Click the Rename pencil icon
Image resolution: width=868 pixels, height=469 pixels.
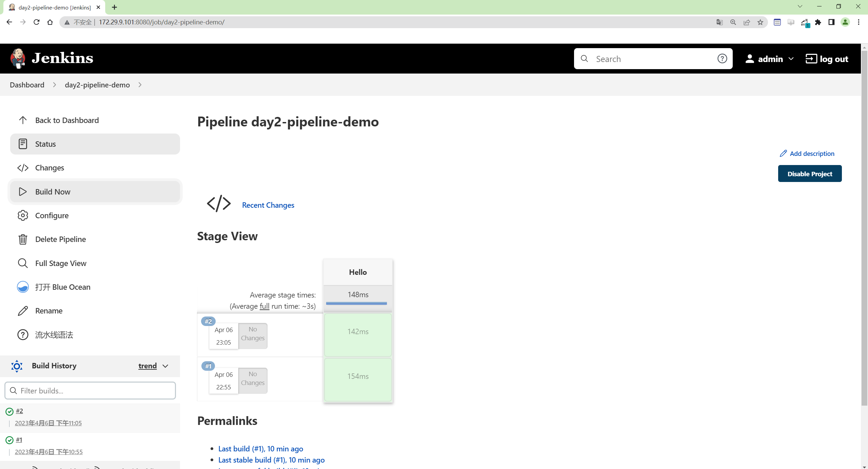[23, 311]
